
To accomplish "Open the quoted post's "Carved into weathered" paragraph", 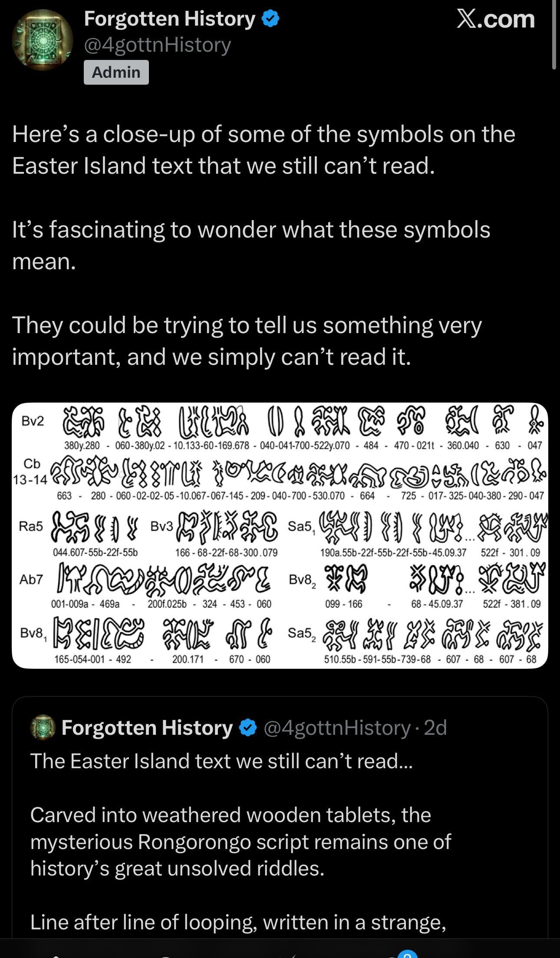I will (240, 842).
